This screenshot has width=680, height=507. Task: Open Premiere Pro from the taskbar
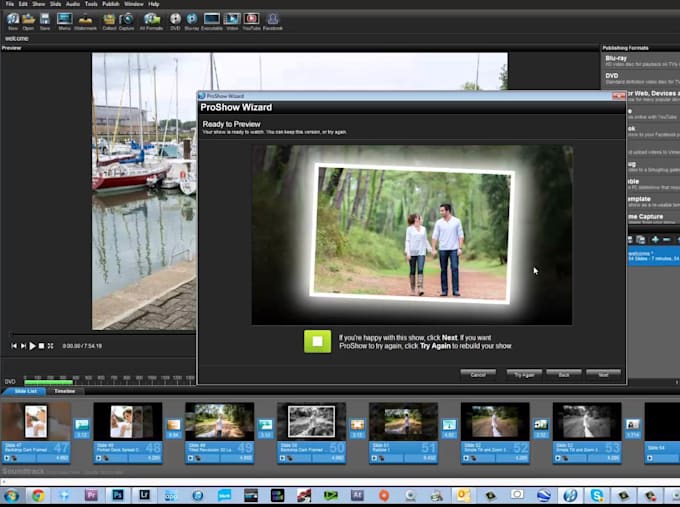point(91,495)
